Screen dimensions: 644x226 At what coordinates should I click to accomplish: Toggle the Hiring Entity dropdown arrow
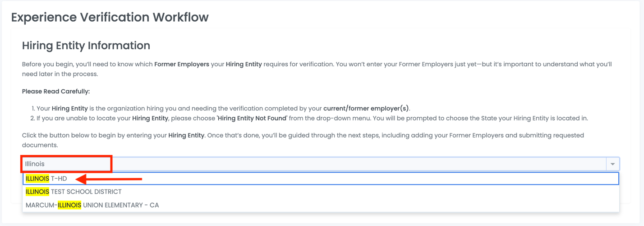[612, 164]
